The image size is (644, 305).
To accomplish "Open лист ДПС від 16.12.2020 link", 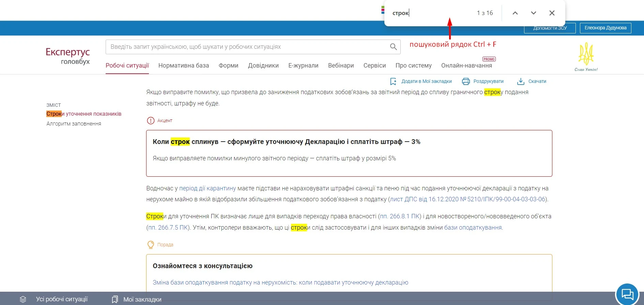I will click(x=468, y=199).
